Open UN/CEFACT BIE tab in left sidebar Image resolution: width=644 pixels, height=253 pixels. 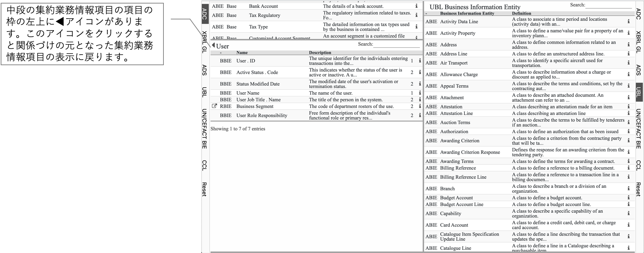tap(205, 129)
